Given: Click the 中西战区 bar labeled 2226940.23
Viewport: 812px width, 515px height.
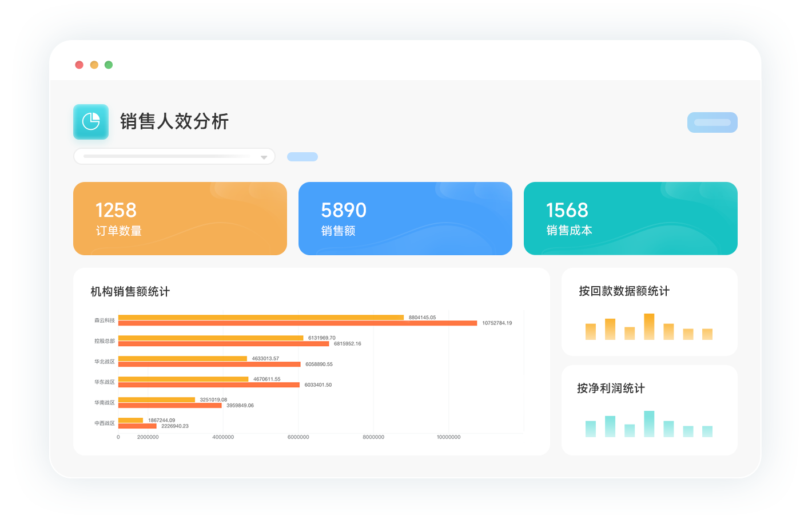Looking at the screenshot, I should tap(137, 426).
